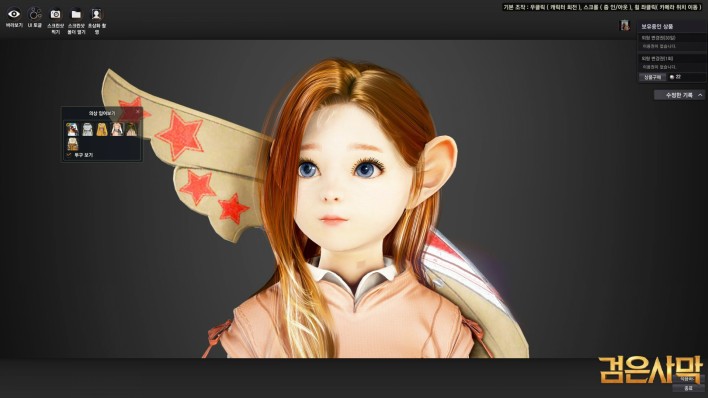
Task: Toggle the 투구 보기 helmet checkbox
Action: point(69,155)
